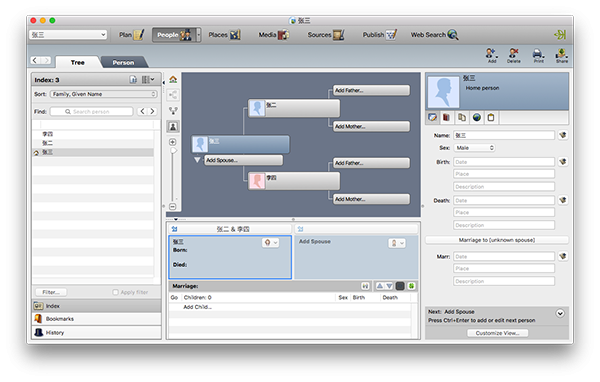Open the red books Media icon in person panel
Viewport: 600px width, 382px height.
pos(446,118)
